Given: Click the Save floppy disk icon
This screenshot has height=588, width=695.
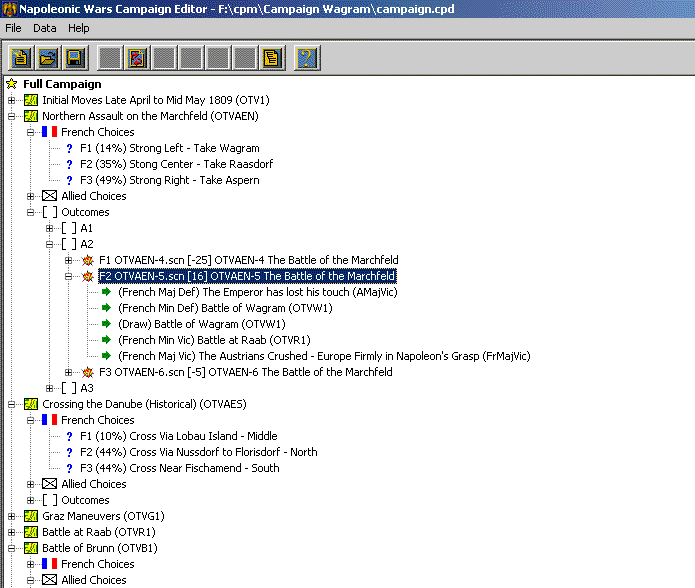Looking at the screenshot, I should (74, 57).
